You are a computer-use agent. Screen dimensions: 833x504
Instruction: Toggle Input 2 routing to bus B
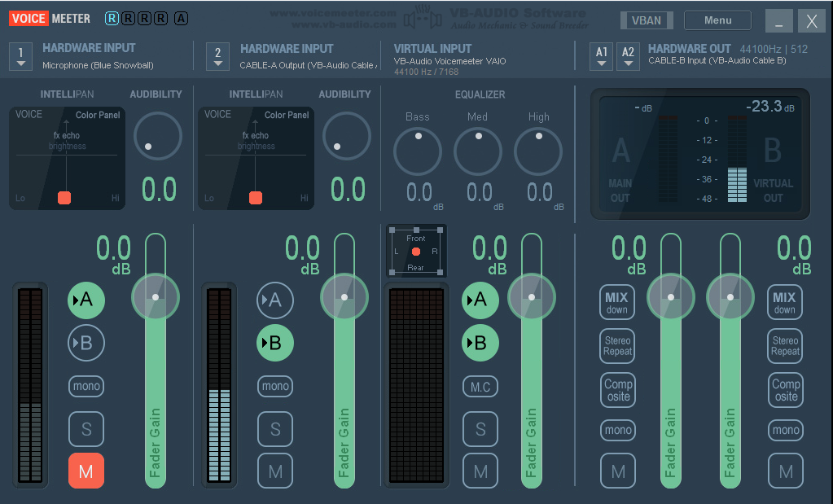275,343
